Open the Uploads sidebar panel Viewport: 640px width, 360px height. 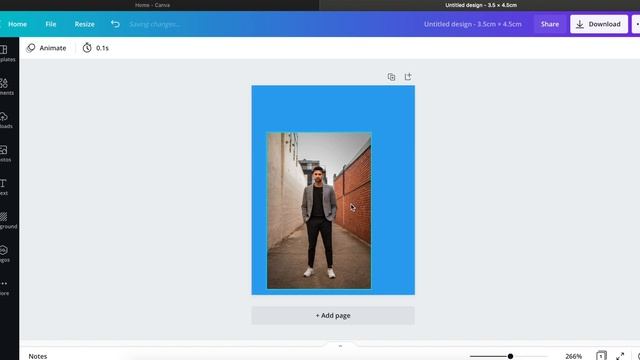6,120
